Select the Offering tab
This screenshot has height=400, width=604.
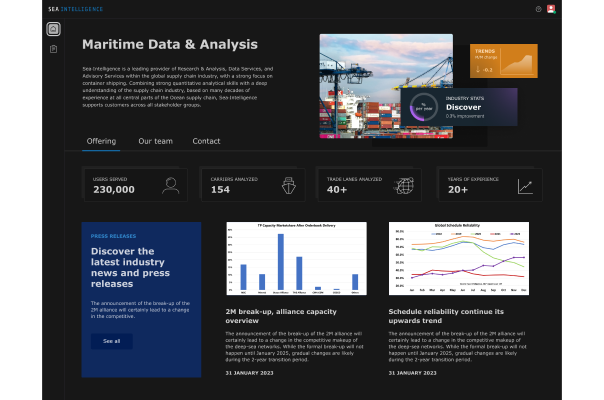pos(101,141)
